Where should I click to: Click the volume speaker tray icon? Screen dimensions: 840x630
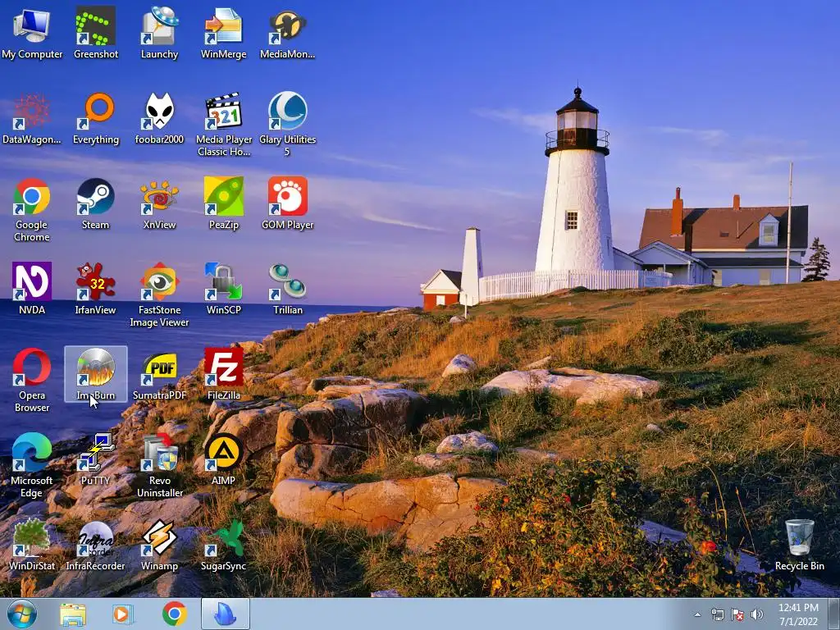pos(757,614)
